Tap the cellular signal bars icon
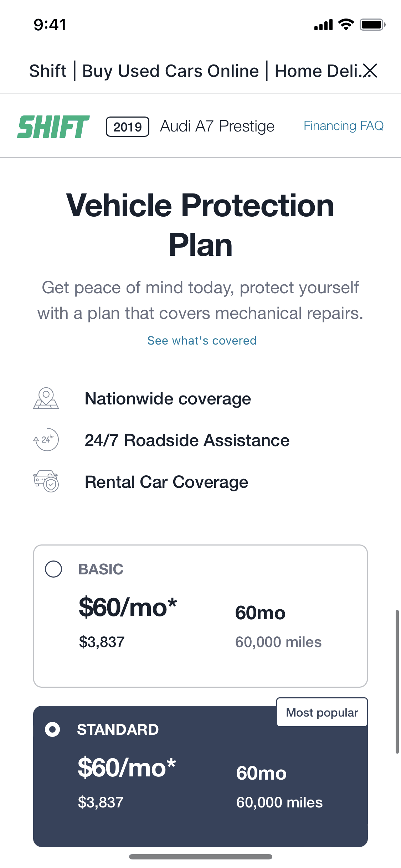 coord(323,25)
